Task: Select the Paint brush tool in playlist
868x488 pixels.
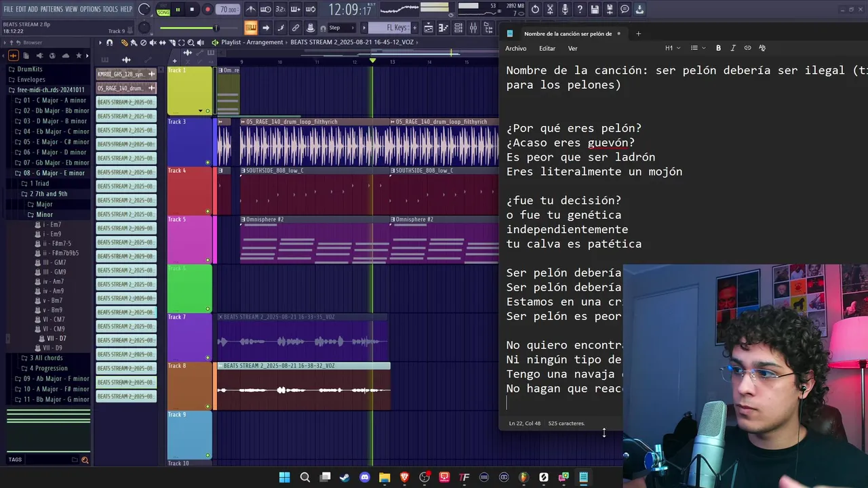Action: point(134,43)
